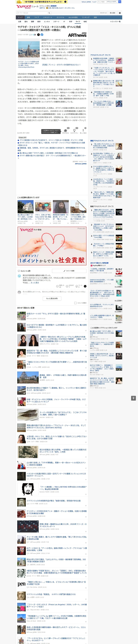Click the うーん reaction on the first comment

tap(79, 286)
